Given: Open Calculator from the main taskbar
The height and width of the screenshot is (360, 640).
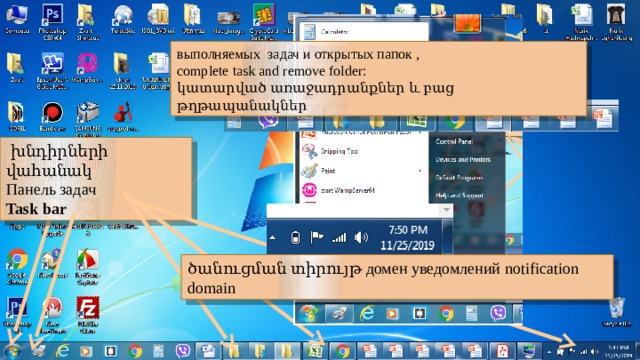Looking at the screenshot, I should click(x=159, y=351).
